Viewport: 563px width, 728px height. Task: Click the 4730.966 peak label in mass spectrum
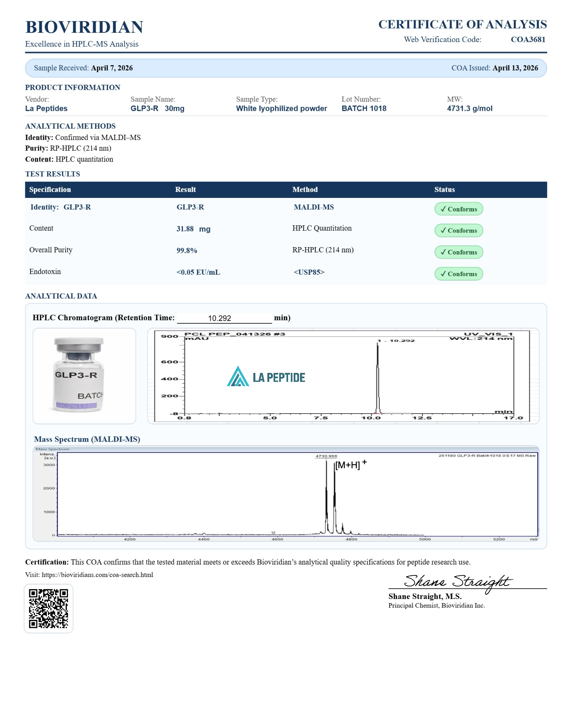click(326, 456)
